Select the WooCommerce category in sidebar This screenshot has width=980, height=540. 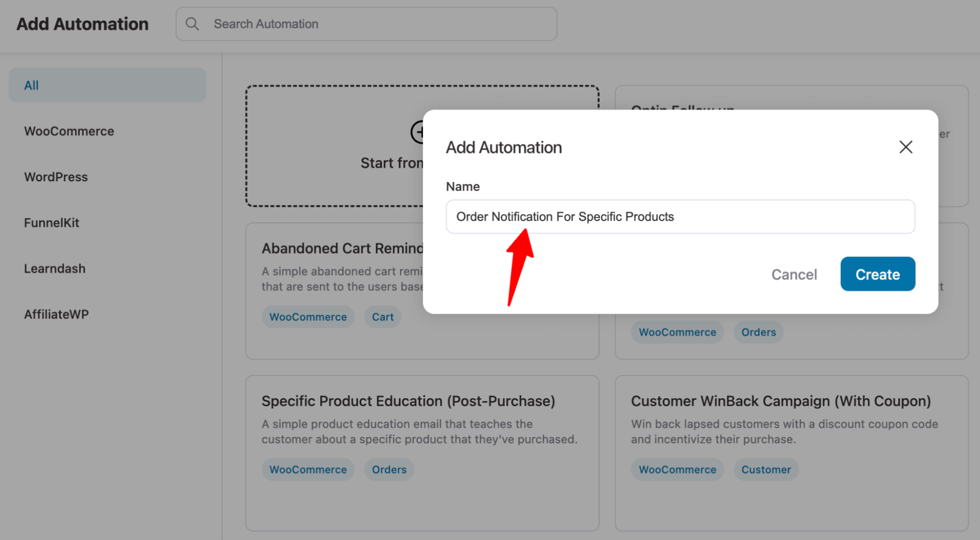coord(69,131)
